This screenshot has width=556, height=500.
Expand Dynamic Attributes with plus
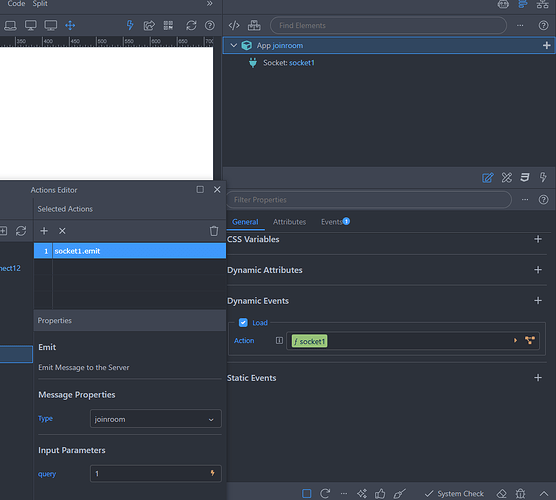point(538,270)
